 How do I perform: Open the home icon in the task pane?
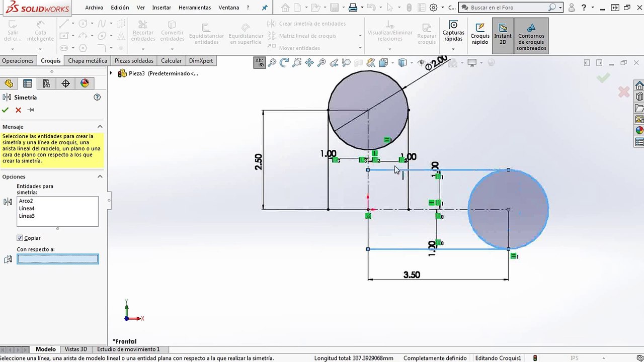pos(639,85)
